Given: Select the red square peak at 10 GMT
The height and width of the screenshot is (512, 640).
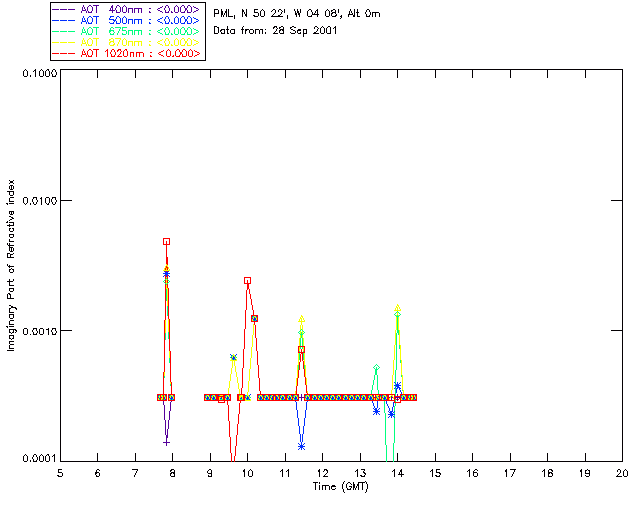Looking at the screenshot, I should click(x=247, y=281).
